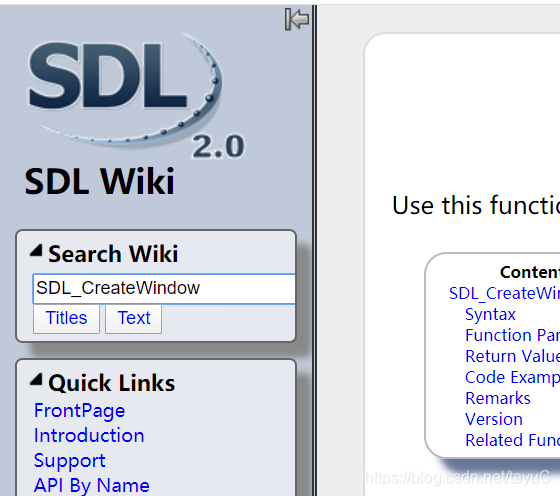Jump to Related Functions section
The image size is (560, 496).
coord(512,440)
